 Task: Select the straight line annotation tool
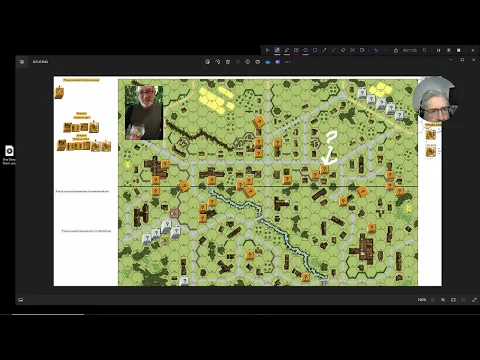[333, 50]
